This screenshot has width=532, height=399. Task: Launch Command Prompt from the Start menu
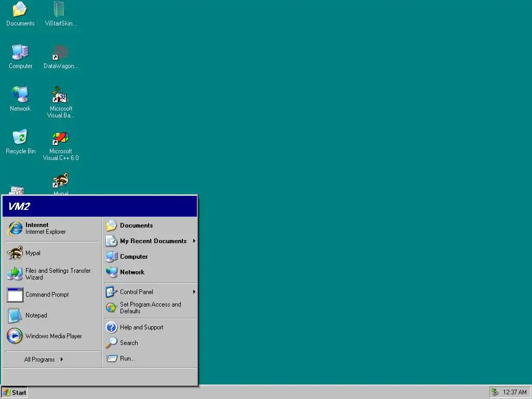click(x=52, y=295)
